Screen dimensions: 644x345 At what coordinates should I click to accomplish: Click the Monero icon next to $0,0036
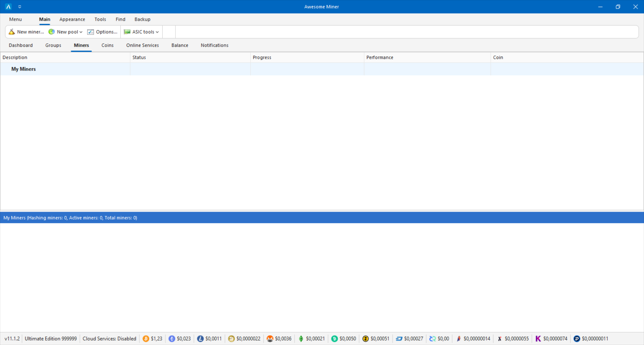270,339
